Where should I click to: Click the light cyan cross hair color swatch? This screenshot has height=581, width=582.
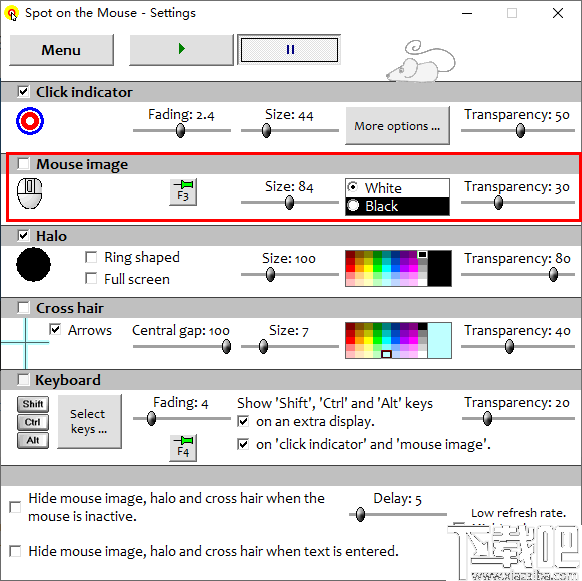439,340
